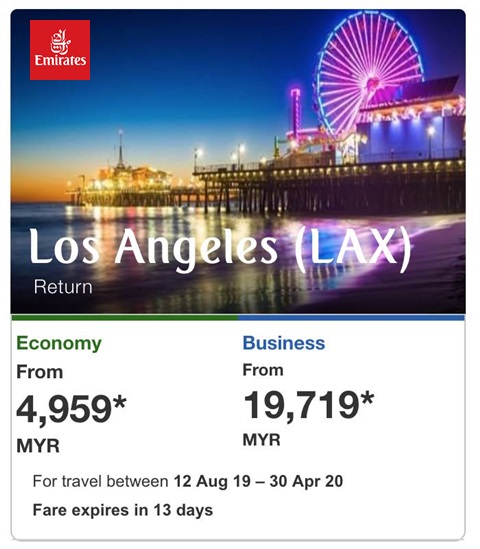Viewport: 480px width, 549px height.
Task: Click the Economy price 4,959*
Action: click(71, 409)
